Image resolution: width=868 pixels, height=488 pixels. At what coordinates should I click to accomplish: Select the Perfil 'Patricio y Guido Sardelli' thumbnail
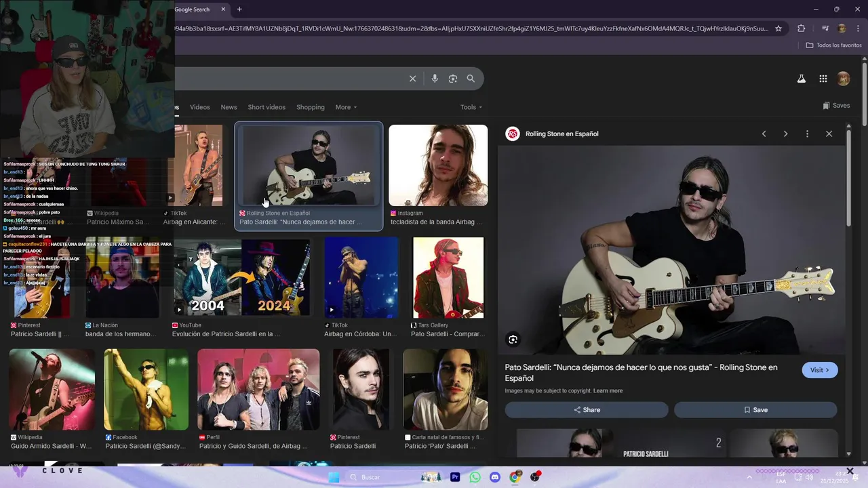tap(258, 390)
